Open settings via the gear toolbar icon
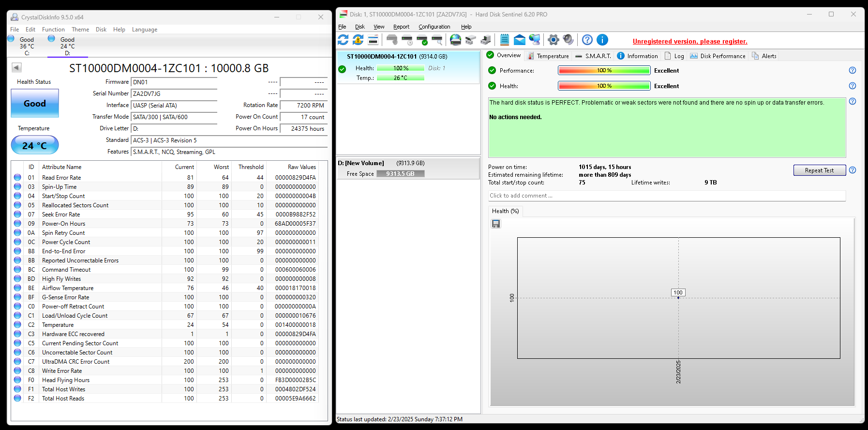This screenshot has height=430, width=868. tap(553, 40)
